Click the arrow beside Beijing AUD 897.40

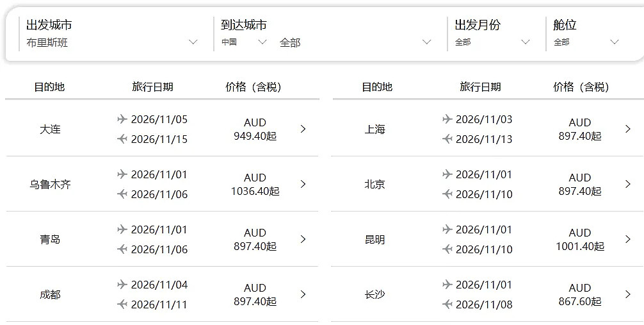628,184
